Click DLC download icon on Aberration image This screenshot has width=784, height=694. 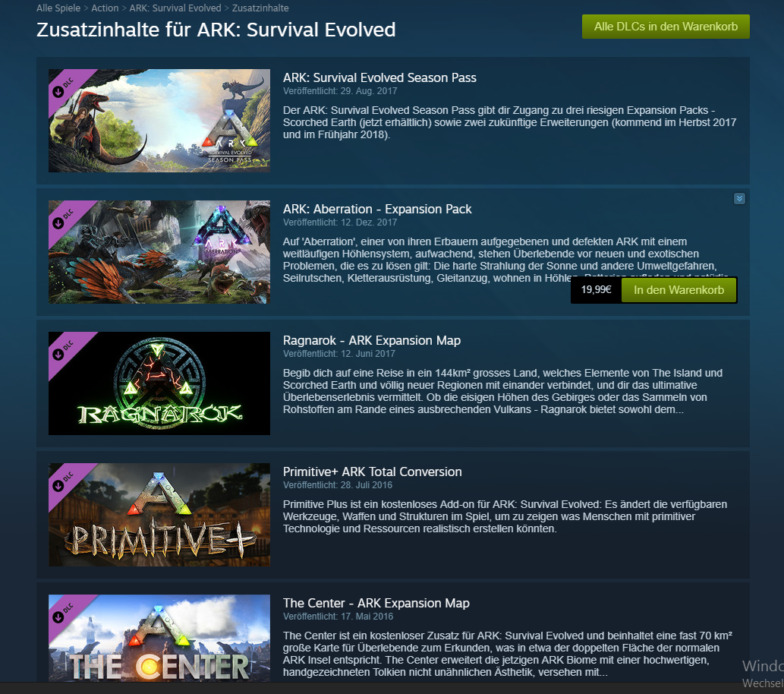click(58, 223)
